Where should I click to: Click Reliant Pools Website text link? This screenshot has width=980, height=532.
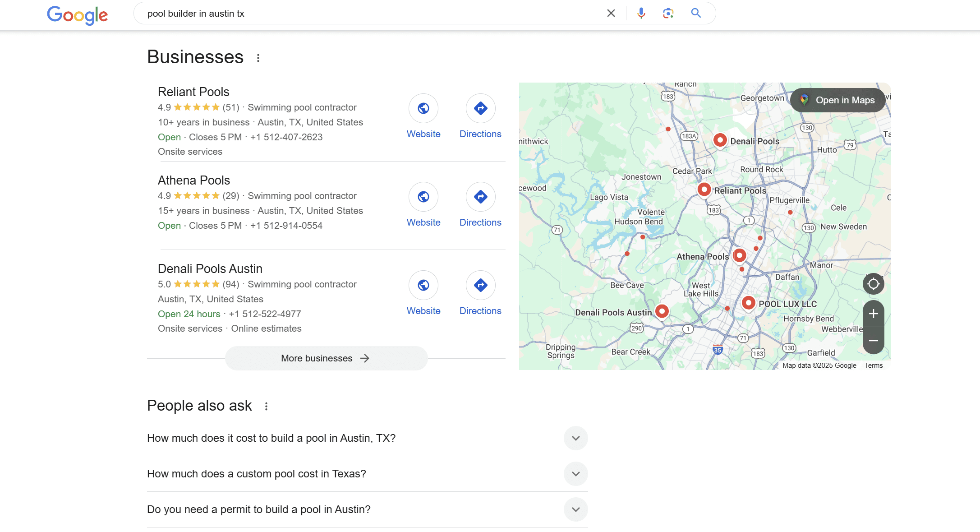pyautogui.click(x=423, y=134)
